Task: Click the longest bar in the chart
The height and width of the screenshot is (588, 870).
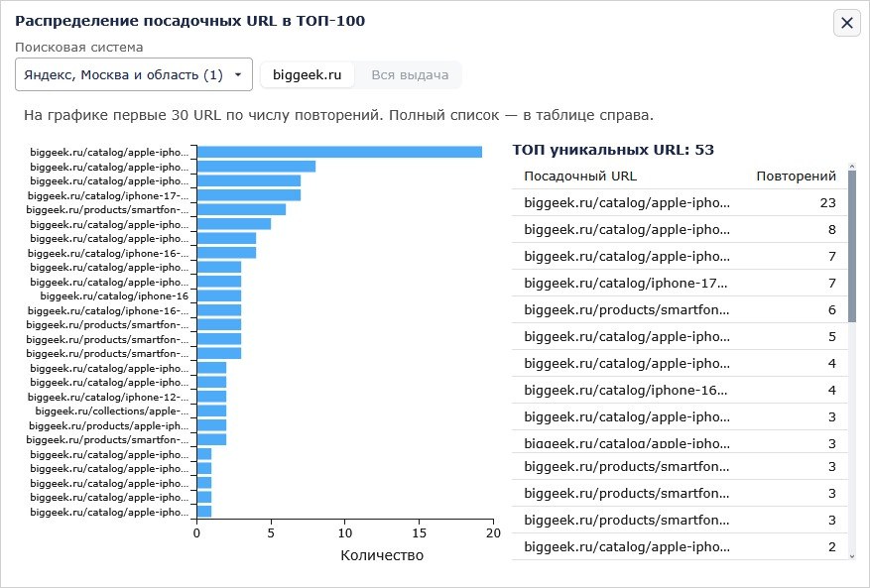Action: point(339,152)
